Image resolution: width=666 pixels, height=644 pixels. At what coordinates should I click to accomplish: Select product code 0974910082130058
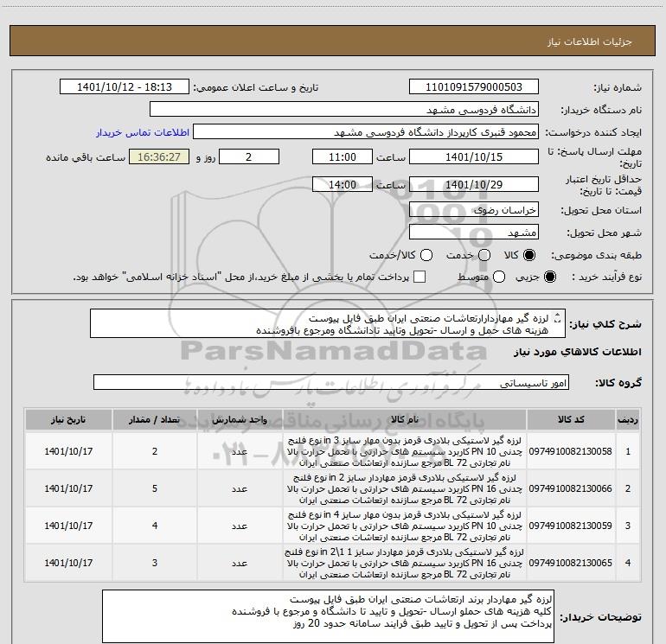coord(571,451)
